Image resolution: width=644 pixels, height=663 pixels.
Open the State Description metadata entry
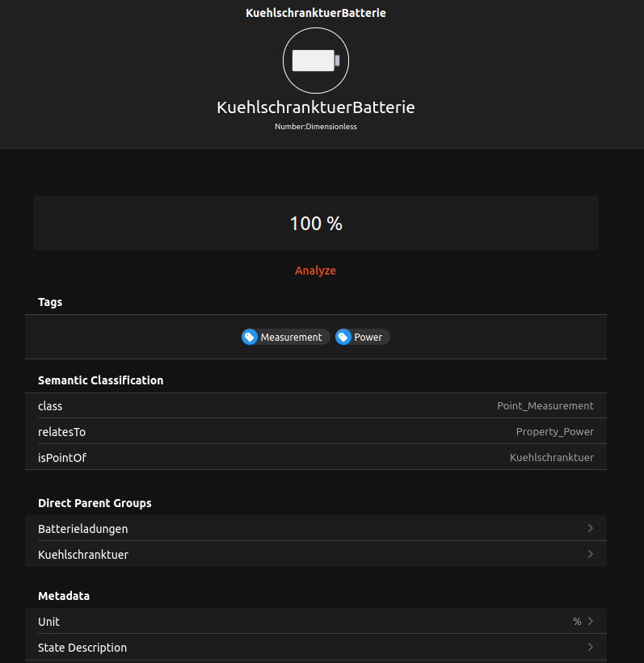(x=82, y=648)
